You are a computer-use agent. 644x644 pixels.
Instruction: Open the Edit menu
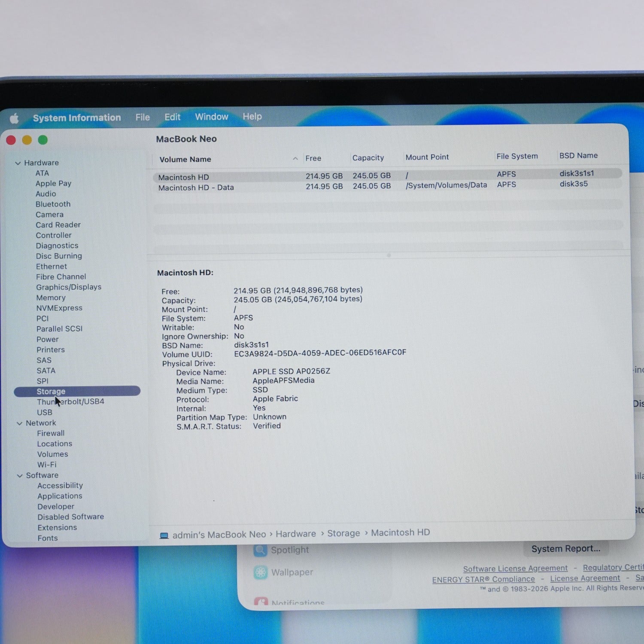click(172, 117)
